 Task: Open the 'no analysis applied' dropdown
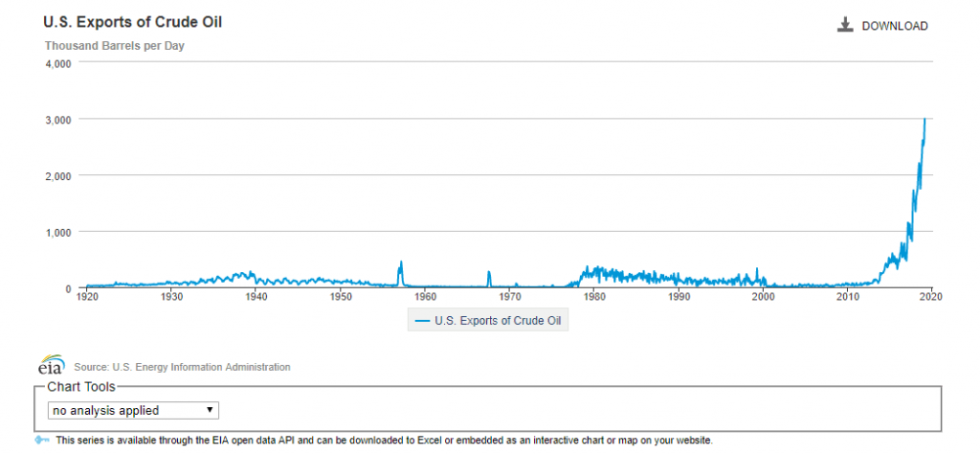click(x=133, y=410)
